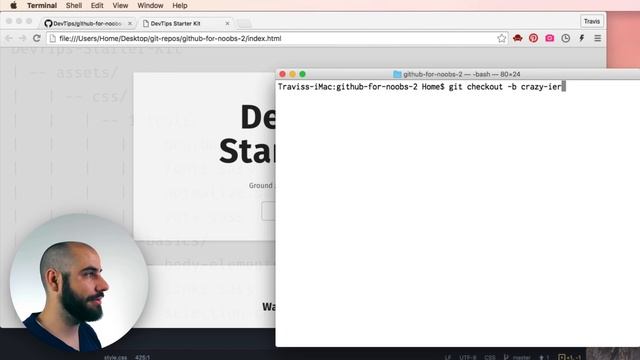Click the pink camera extension icon

click(549, 38)
